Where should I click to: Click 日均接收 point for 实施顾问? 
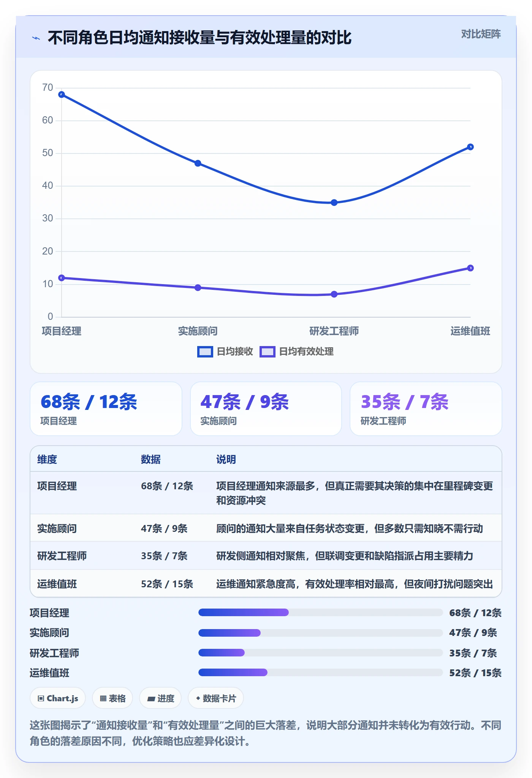pos(198,163)
